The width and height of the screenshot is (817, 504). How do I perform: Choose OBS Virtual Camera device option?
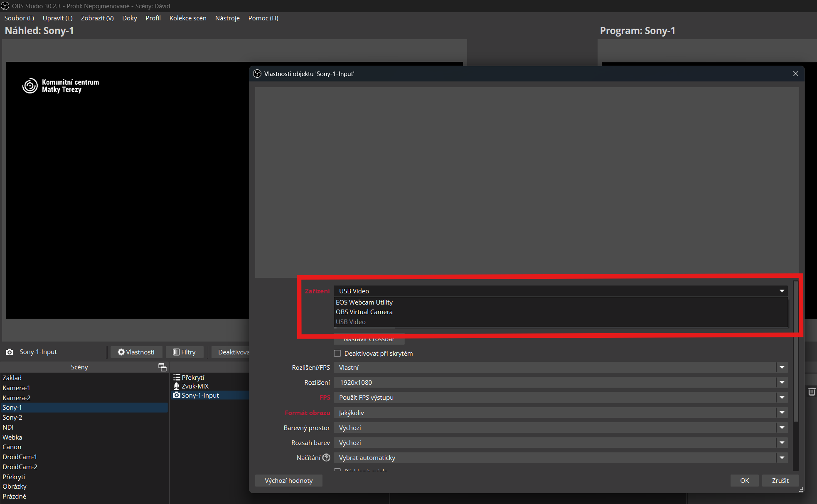[364, 312]
